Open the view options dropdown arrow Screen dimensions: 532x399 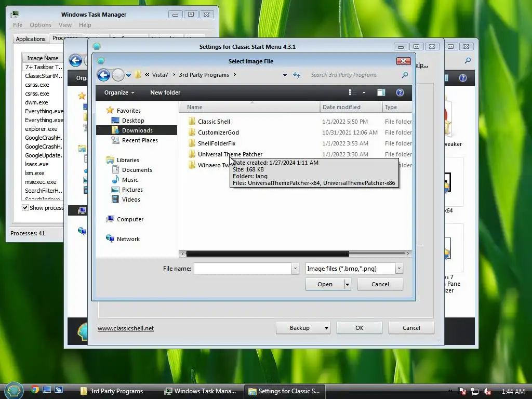364,92
